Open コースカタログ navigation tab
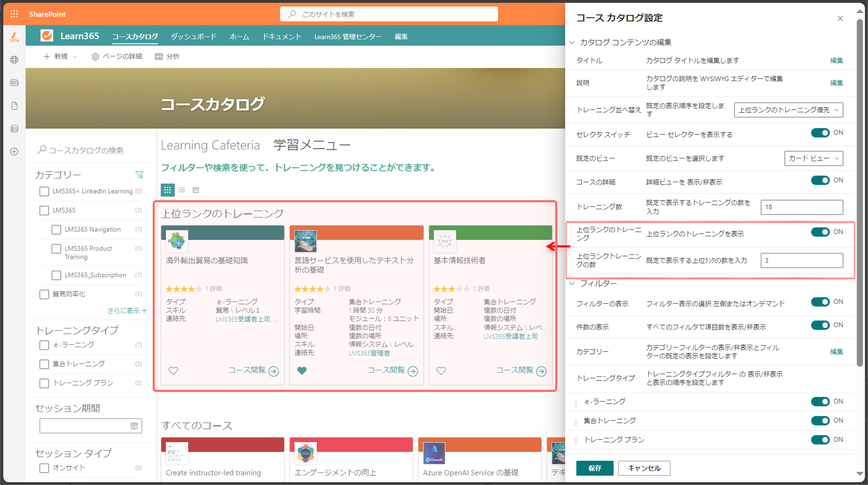The image size is (868, 485). 135,36
